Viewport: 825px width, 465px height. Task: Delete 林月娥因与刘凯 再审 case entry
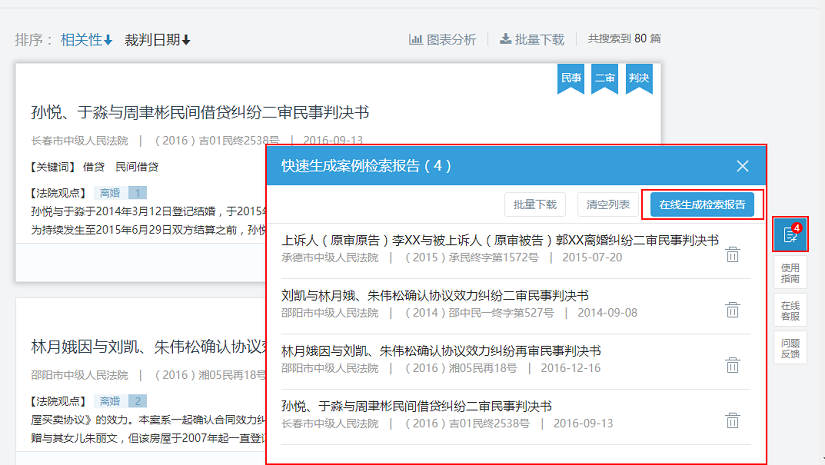click(732, 365)
